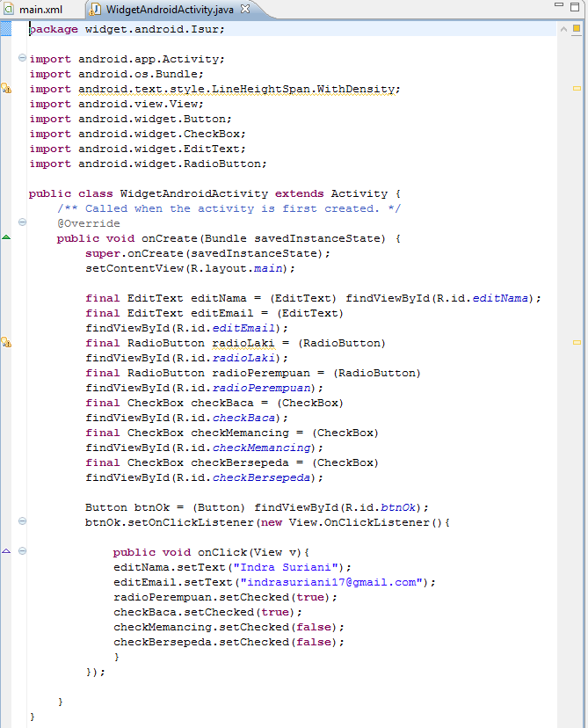
Task: Click the WidgetAndroidActivity class name in declaration
Action: point(194,193)
